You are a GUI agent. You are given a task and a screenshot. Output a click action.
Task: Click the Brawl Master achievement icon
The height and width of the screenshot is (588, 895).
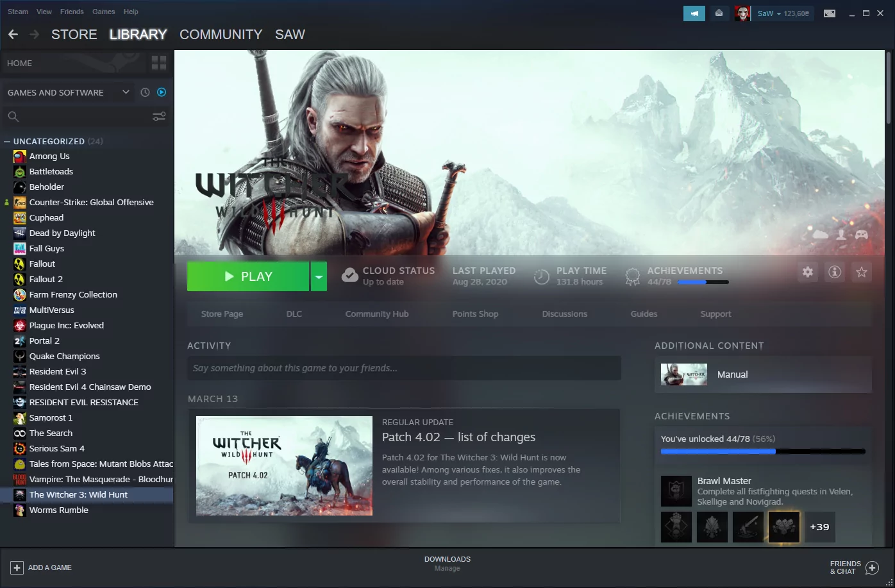(x=676, y=491)
